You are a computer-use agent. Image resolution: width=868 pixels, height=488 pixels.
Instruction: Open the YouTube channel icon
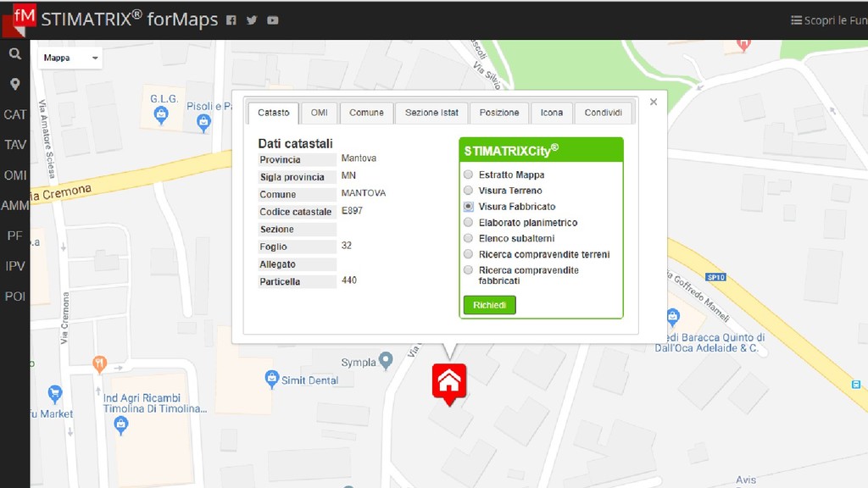coord(273,20)
